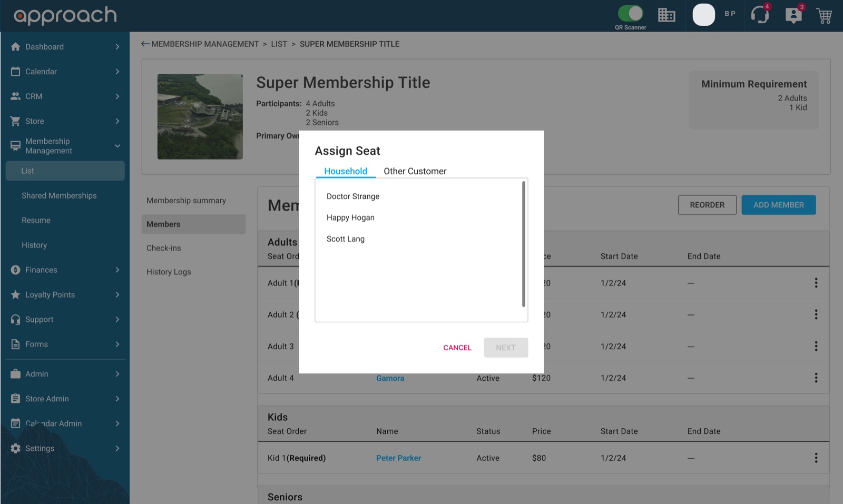Open the shopping cart icon
The width and height of the screenshot is (843, 504).
point(824,16)
